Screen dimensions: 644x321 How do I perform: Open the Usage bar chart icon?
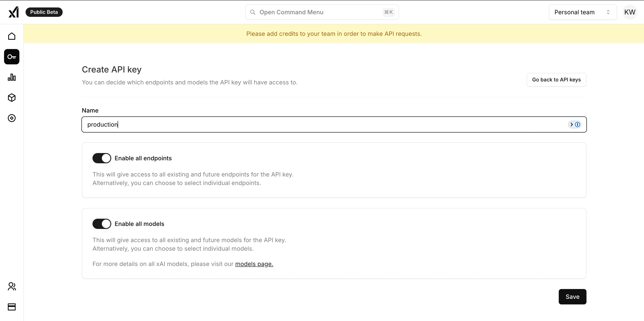[x=12, y=77]
